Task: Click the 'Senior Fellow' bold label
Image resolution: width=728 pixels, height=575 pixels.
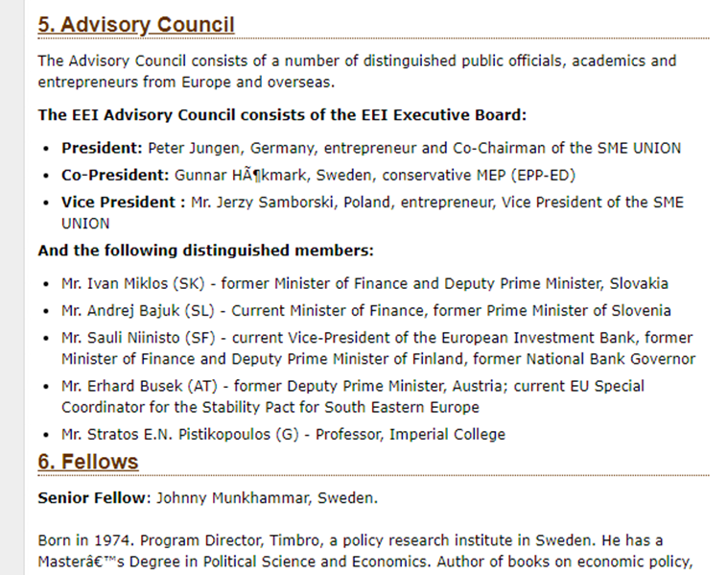Action: pos(92,498)
